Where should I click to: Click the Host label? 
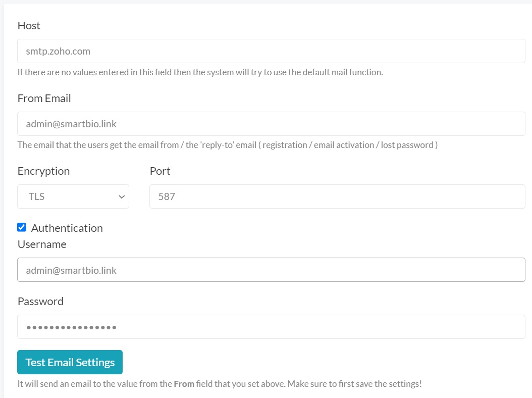pos(29,26)
